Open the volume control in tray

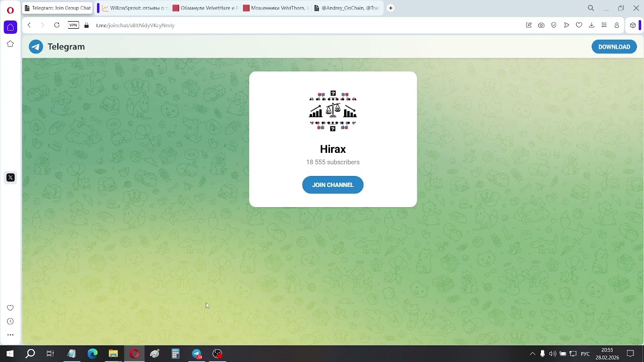click(552, 354)
